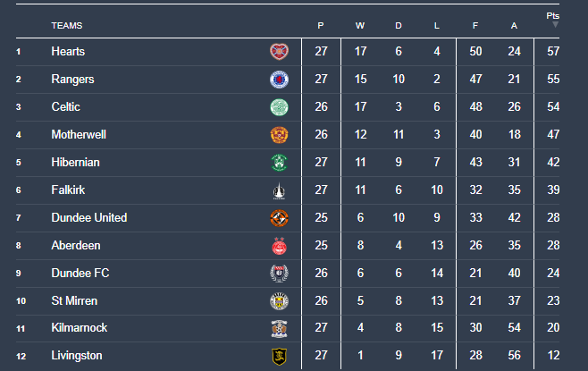Sort by the W wins column header
The image size is (588, 371).
[x=360, y=25]
